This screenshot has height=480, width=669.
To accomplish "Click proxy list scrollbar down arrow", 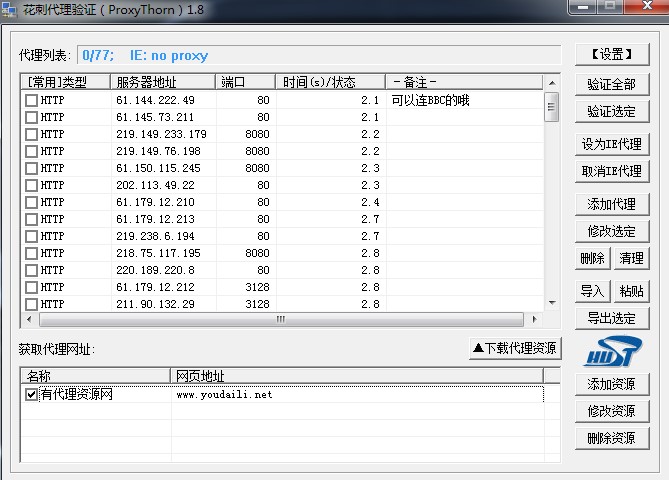I will 552,303.
